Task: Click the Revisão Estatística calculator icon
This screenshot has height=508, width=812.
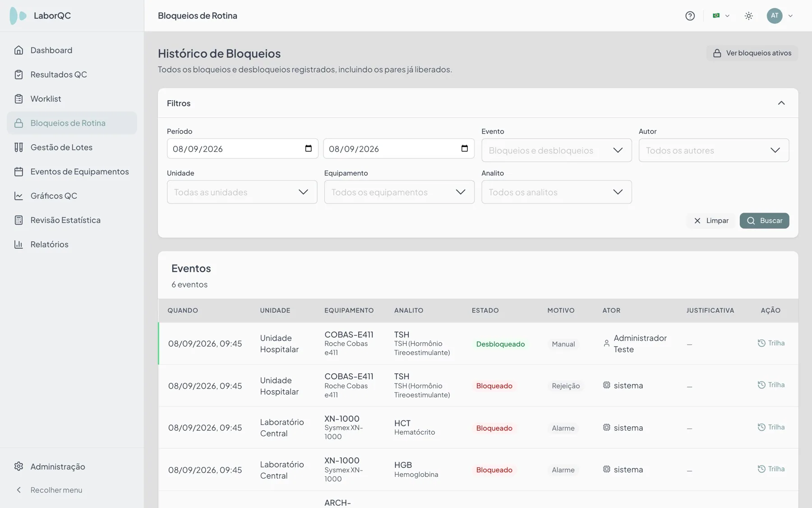Action: 18,220
